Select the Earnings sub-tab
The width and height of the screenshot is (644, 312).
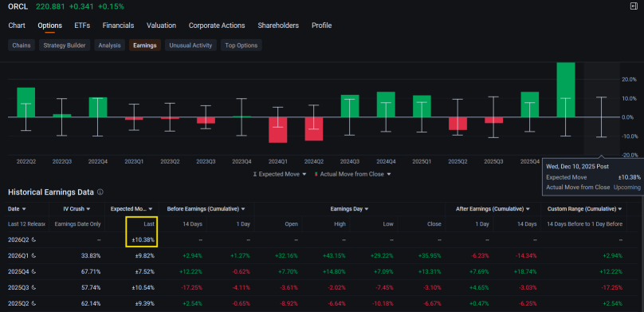click(x=144, y=45)
